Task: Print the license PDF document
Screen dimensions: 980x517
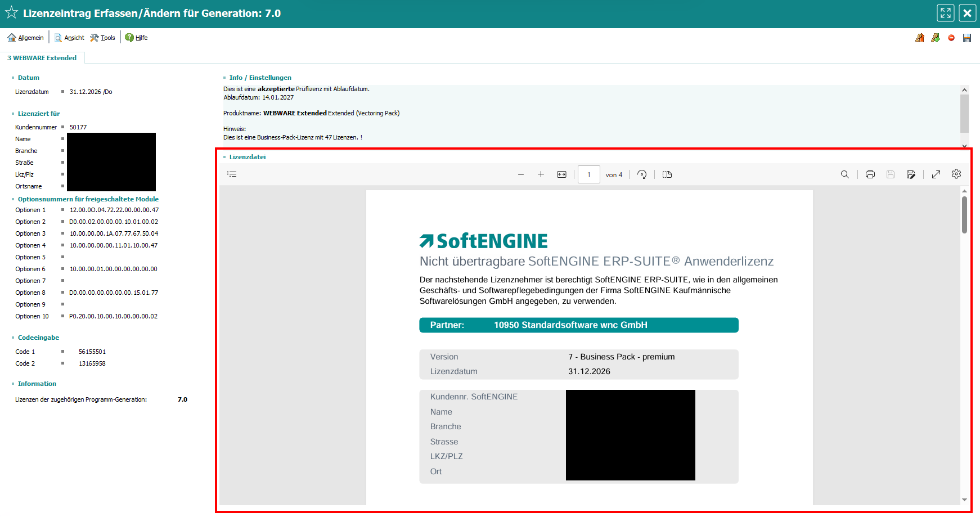Action: (870, 174)
